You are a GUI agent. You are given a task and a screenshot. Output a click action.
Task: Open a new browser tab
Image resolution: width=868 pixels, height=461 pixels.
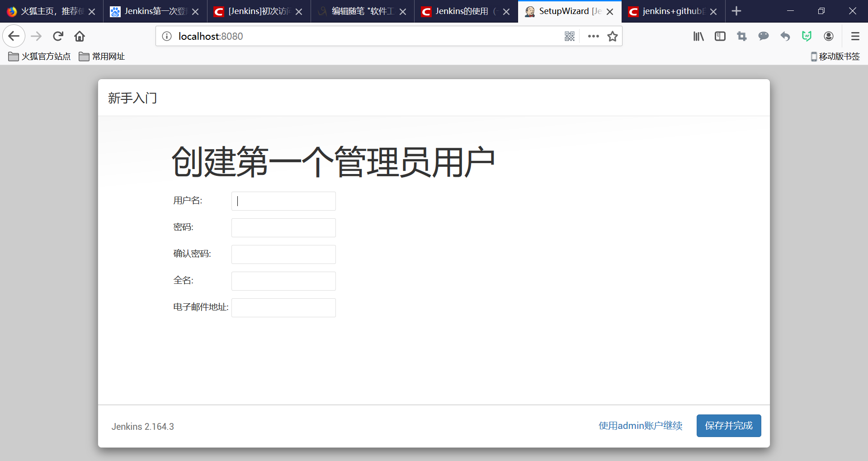(x=736, y=11)
